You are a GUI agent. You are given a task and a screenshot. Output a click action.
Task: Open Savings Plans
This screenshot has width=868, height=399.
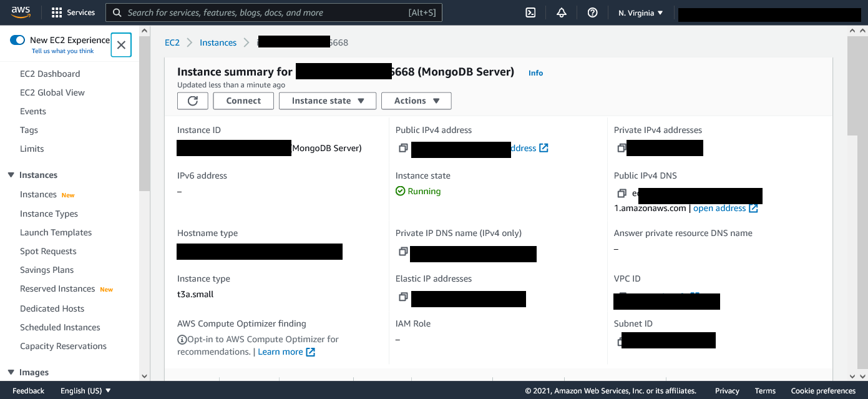[47, 270]
